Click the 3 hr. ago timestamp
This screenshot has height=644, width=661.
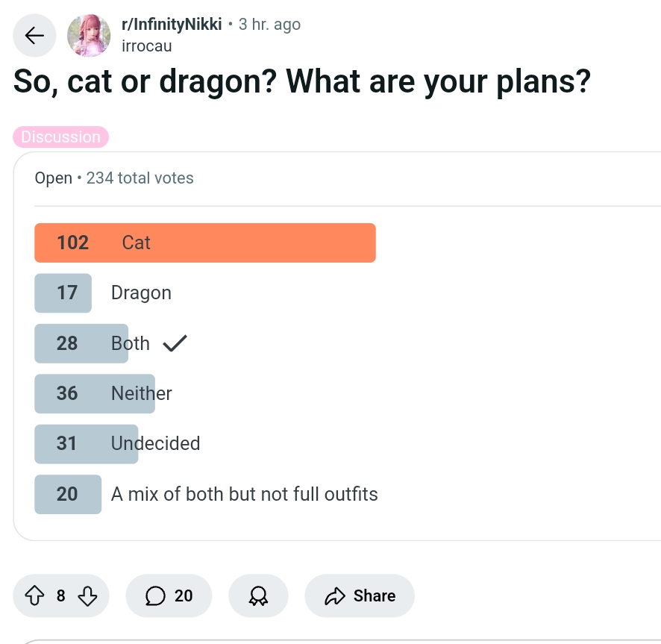(x=269, y=24)
